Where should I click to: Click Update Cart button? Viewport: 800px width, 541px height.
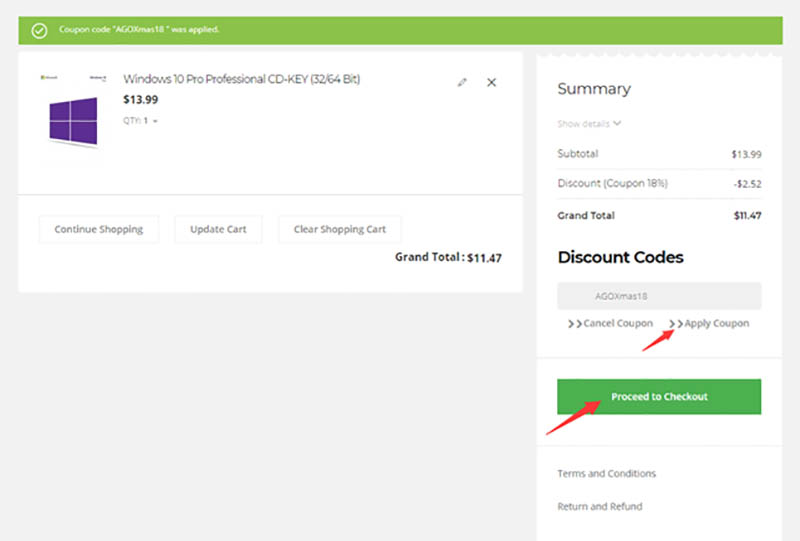click(218, 229)
